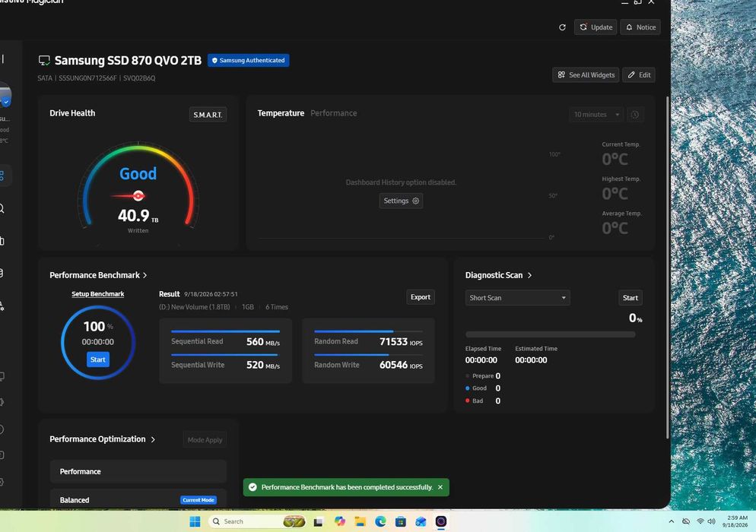The image size is (756, 532).
Task: Expand Performance Benchmark via its chevron
Action: coord(145,275)
